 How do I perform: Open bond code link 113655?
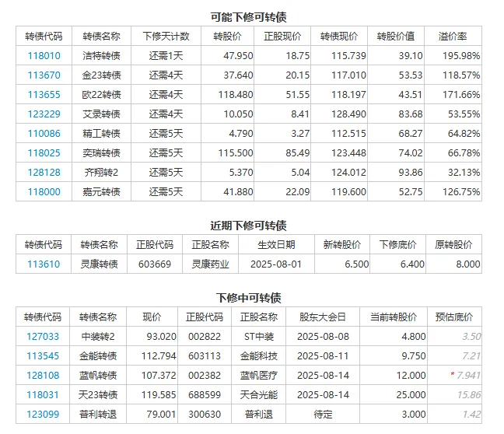tap(44, 95)
